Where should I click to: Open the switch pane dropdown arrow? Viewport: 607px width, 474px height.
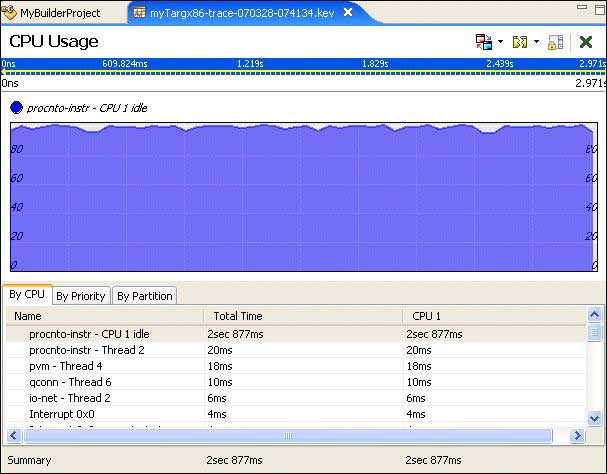[500, 42]
